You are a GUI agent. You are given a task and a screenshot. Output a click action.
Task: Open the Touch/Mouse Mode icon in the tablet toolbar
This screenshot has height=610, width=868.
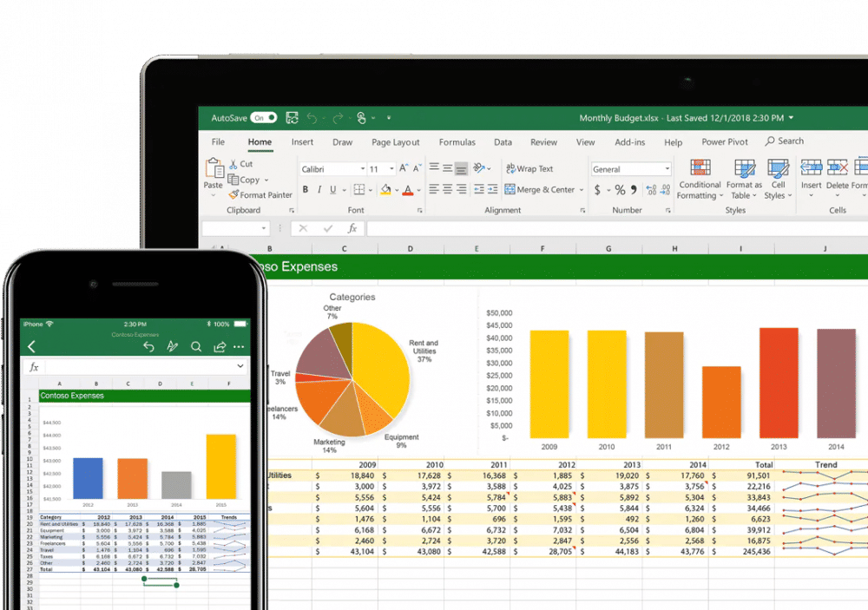pyautogui.click(x=361, y=118)
